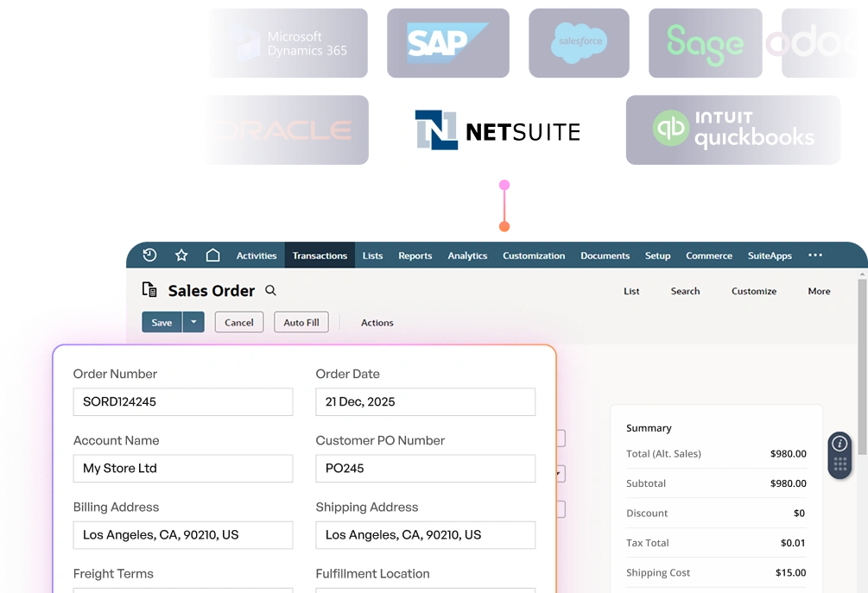
Task: Click the search magnifier beside Sales Order
Action: [270, 291]
